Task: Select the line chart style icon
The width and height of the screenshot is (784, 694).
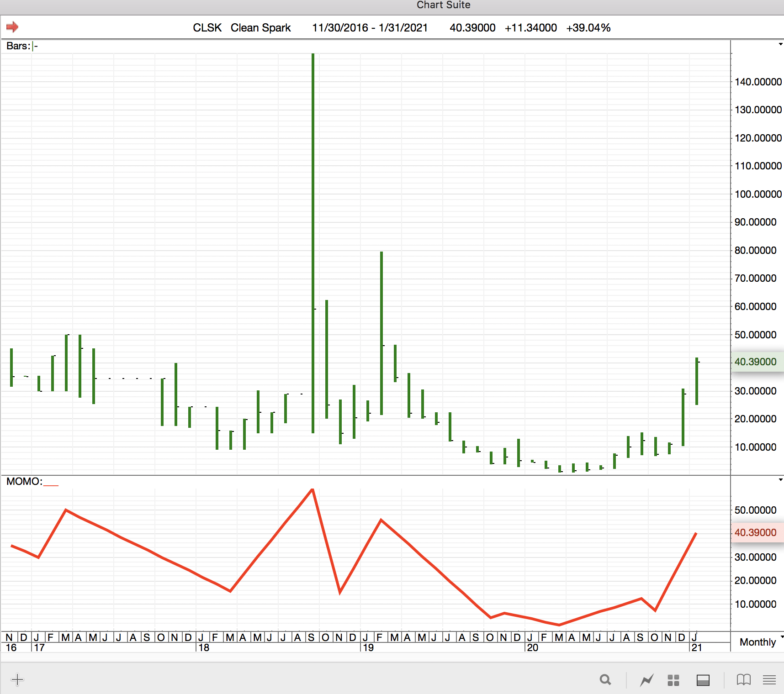Action: (x=646, y=680)
